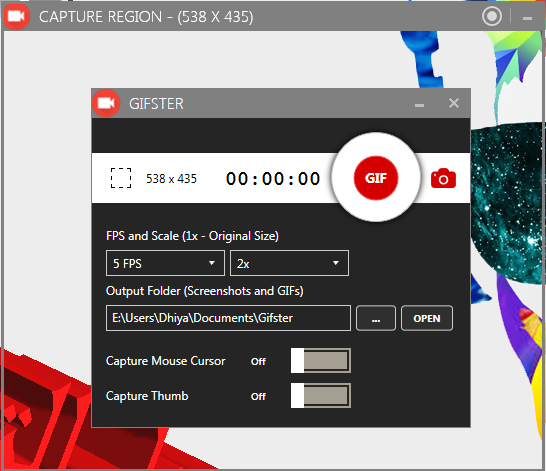Click the OPEN output folder button
546x471 pixels.
click(x=427, y=318)
